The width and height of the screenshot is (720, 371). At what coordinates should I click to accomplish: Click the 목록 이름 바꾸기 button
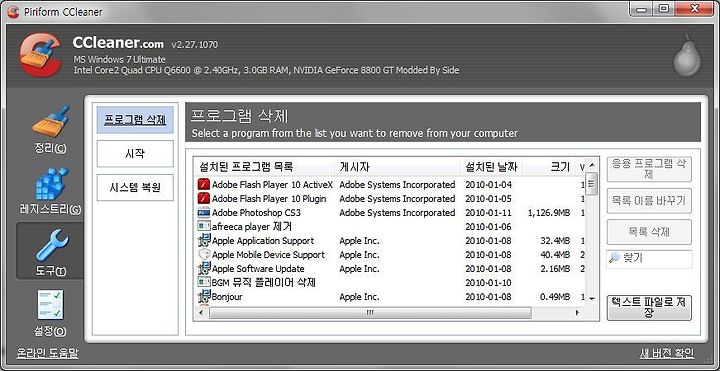tap(649, 201)
